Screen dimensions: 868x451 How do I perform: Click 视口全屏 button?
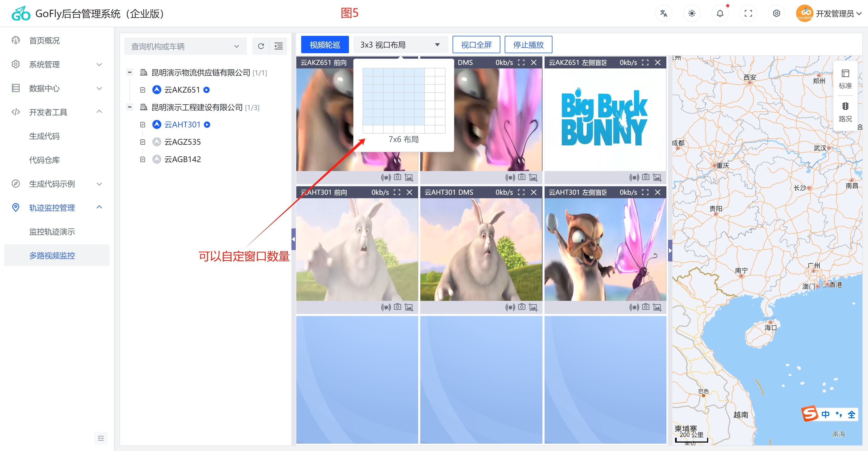click(x=476, y=45)
